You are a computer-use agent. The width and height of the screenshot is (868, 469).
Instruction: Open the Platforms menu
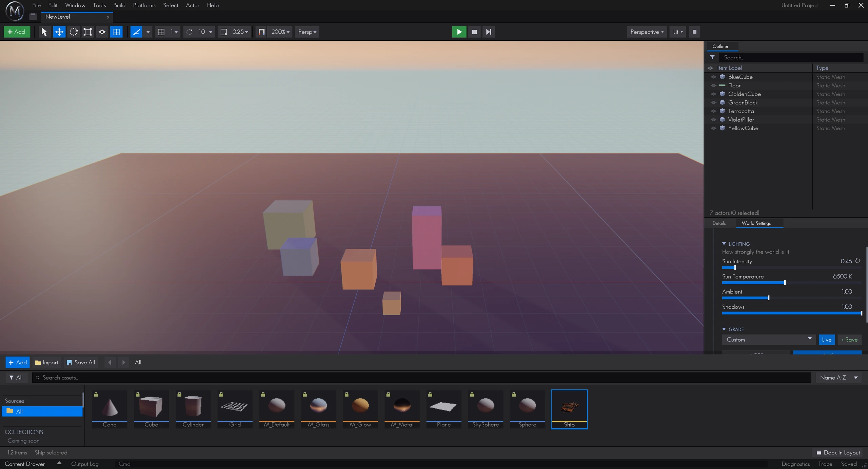coord(144,5)
